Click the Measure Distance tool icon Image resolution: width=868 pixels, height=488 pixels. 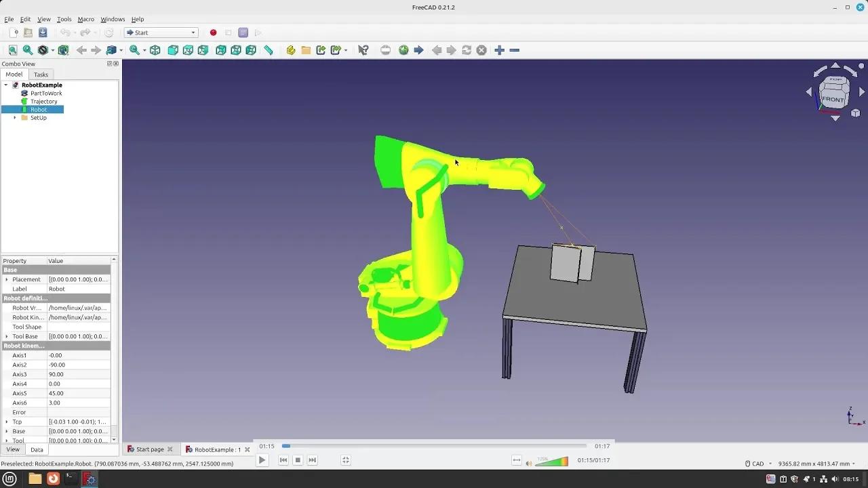[268, 49]
